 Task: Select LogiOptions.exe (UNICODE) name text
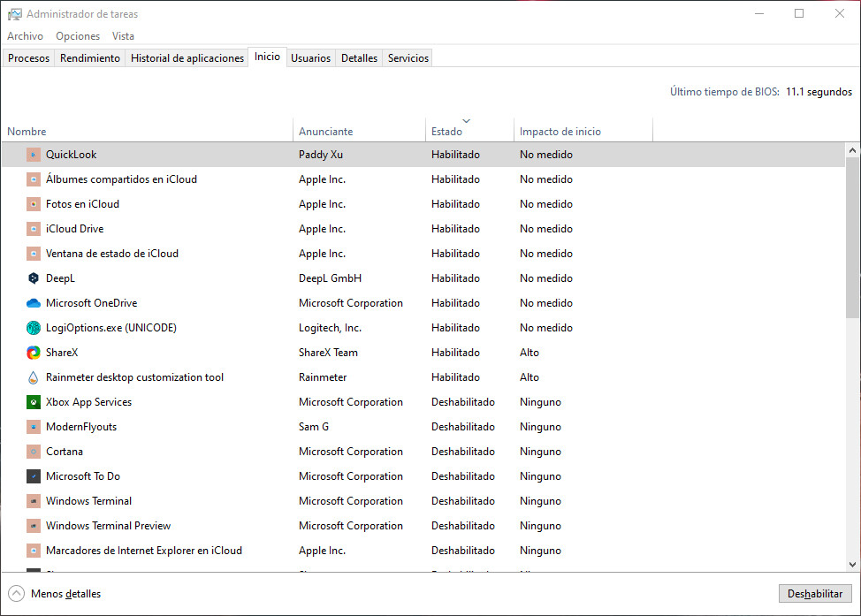(x=111, y=328)
